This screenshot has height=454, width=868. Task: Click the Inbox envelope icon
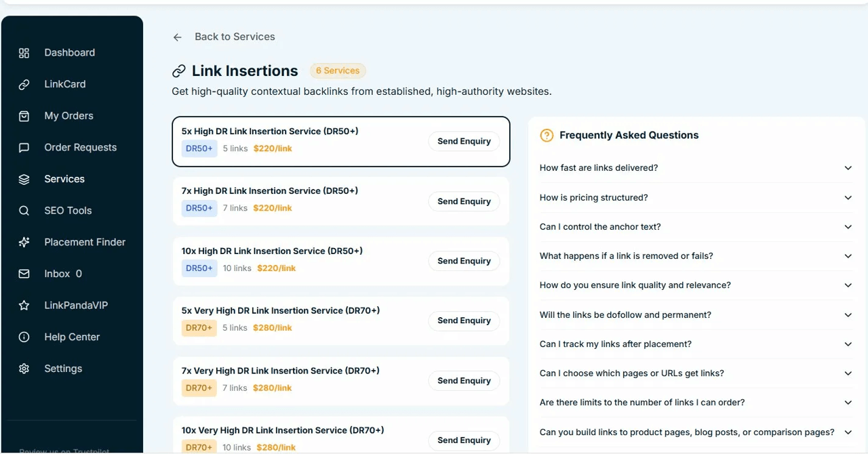click(24, 274)
